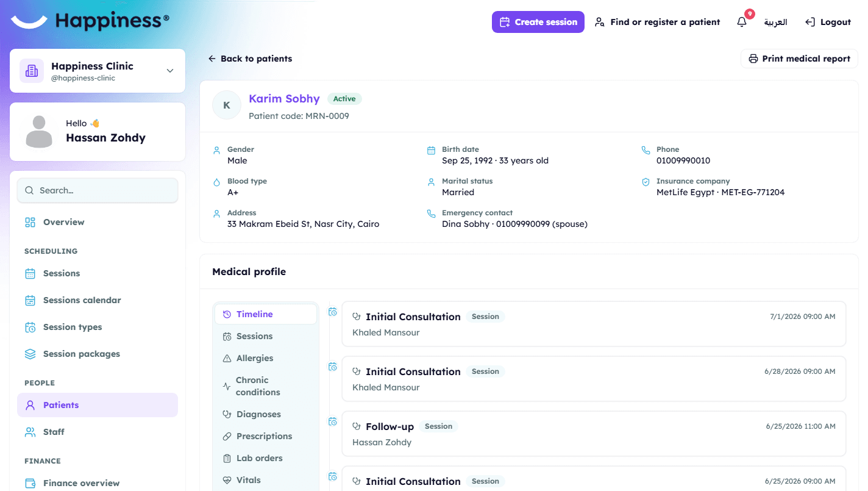This screenshot has width=868, height=491.
Task: Click the calendar icon beside Birth date
Action: coord(431,150)
